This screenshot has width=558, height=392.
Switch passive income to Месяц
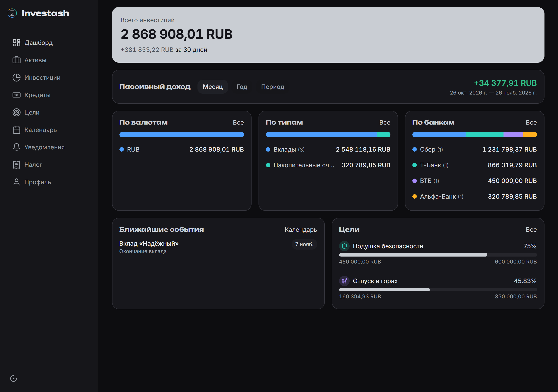pos(213,87)
